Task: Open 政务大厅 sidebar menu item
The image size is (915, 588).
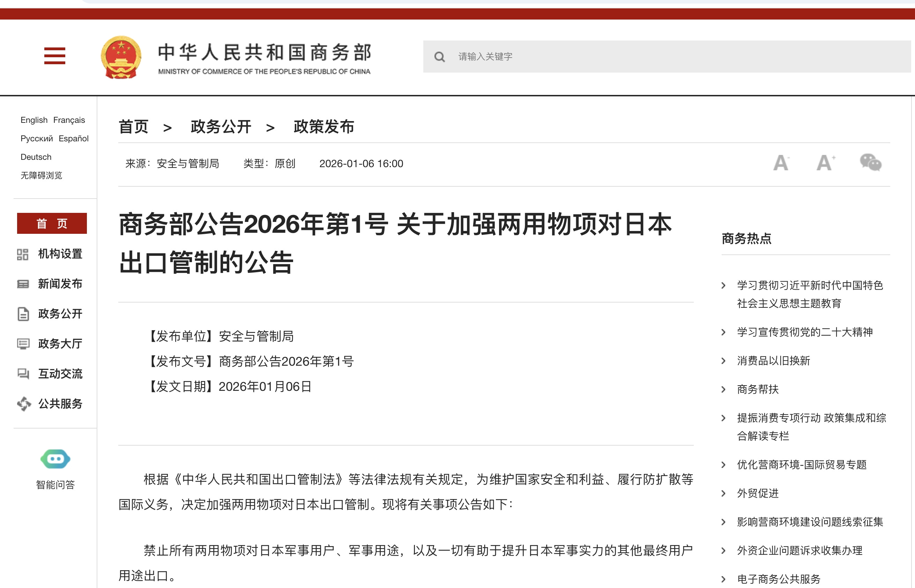Action: click(x=60, y=344)
